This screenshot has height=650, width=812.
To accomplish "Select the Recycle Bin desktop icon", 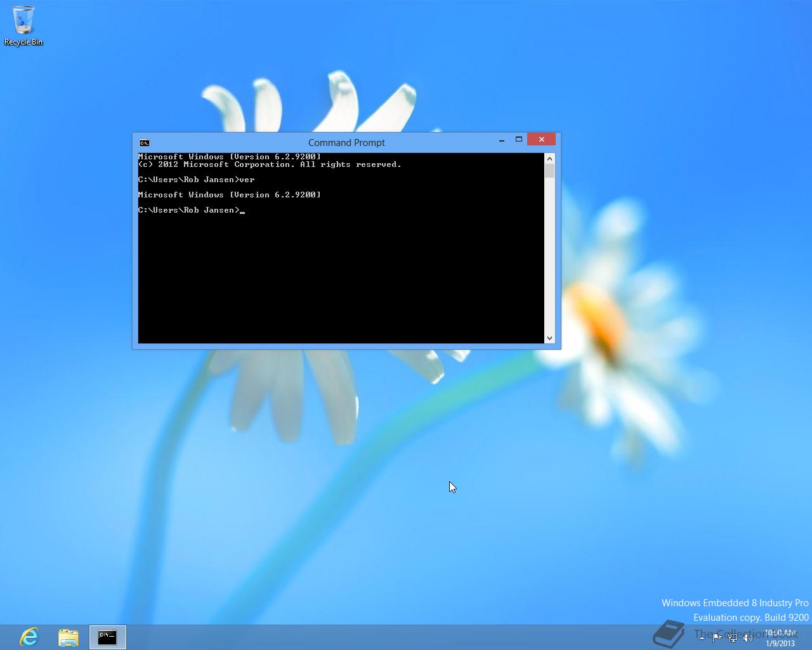I will click(23, 26).
